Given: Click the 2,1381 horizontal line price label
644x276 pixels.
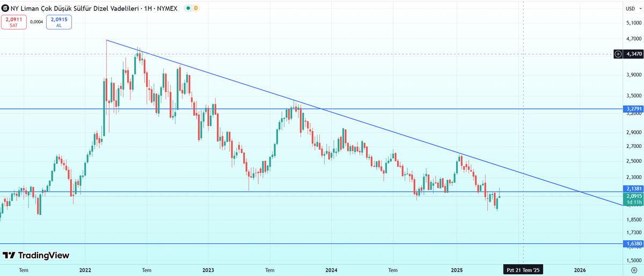Looking at the screenshot, I should tap(633, 189).
